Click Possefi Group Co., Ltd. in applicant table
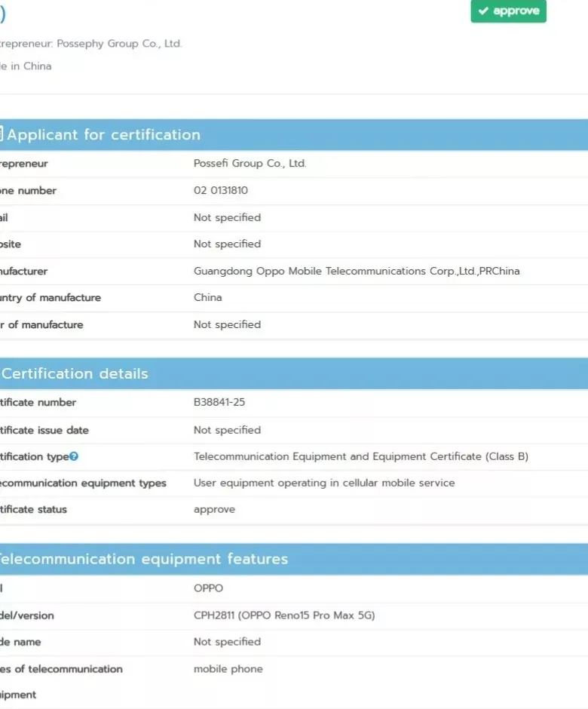588x709 pixels. click(250, 163)
